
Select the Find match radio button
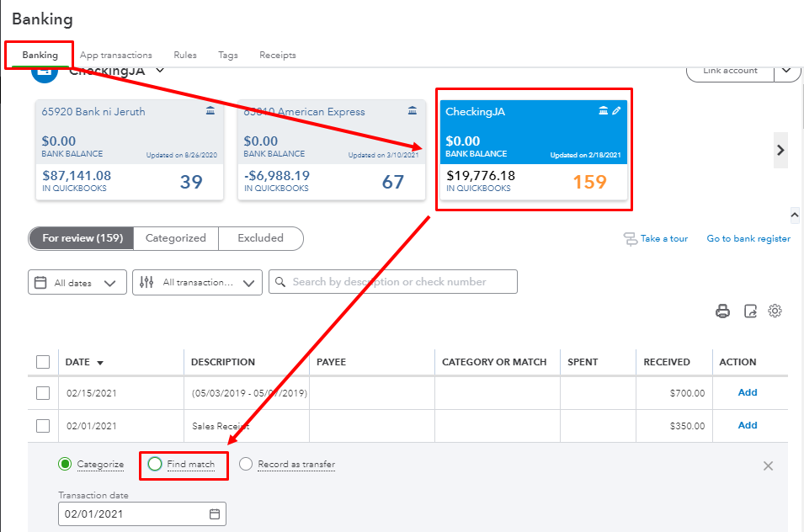pyautogui.click(x=155, y=464)
